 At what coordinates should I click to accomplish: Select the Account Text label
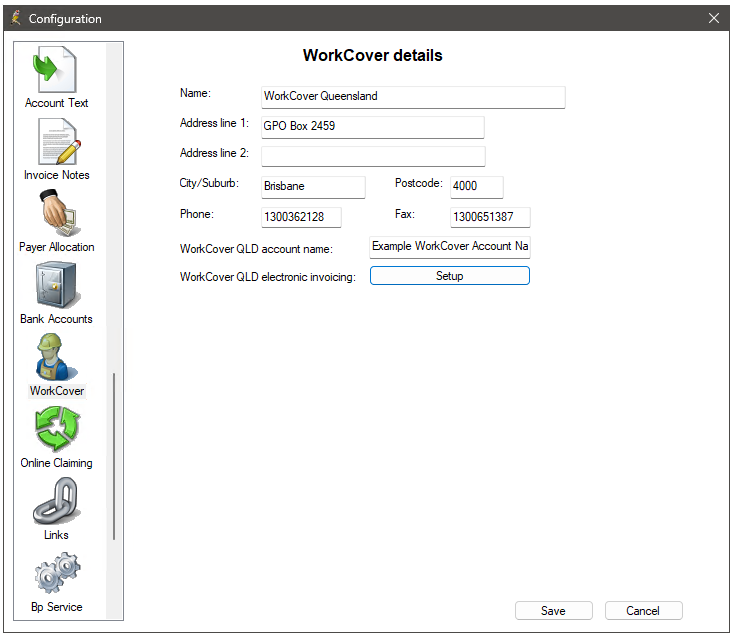pos(56,103)
